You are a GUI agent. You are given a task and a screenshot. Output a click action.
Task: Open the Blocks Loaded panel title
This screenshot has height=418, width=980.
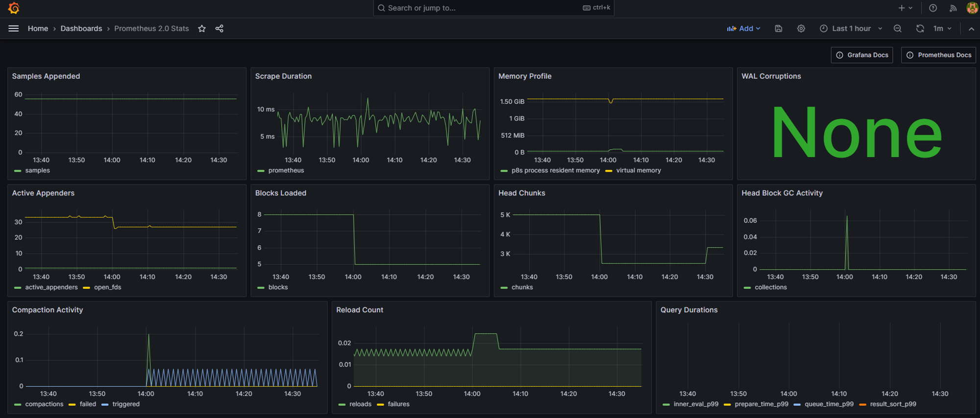[281, 193]
